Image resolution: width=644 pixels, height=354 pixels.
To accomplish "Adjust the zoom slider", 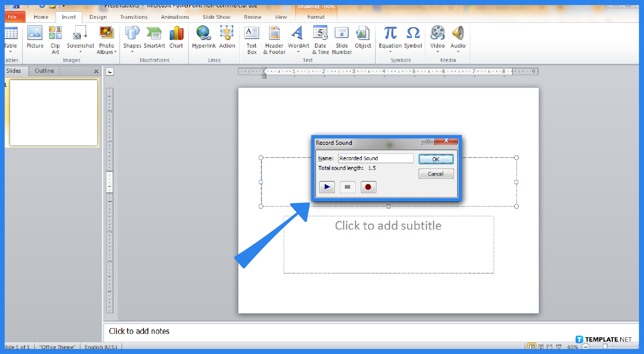I will (x=606, y=347).
